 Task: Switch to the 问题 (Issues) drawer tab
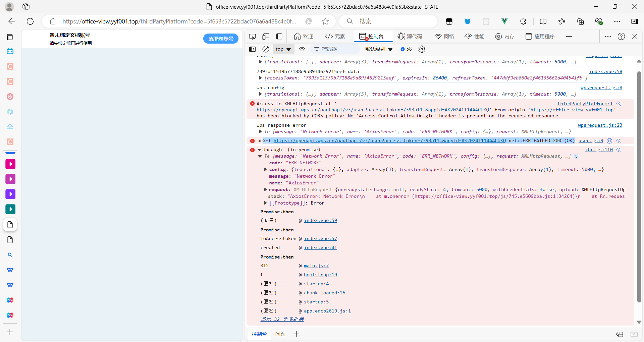pos(280,334)
